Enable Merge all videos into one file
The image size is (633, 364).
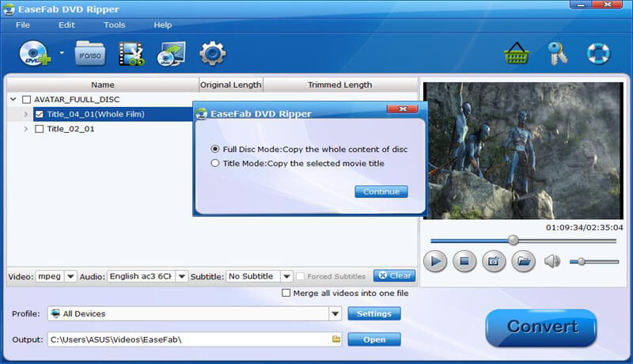(286, 293)
